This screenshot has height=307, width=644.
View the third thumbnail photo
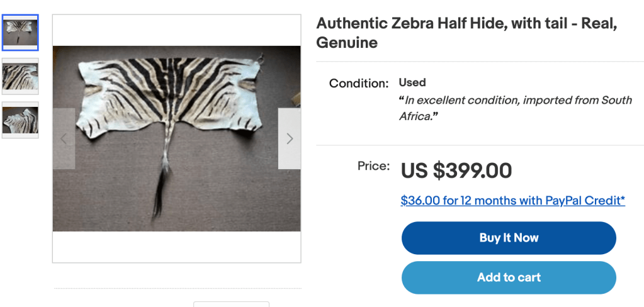[x=20, y=120]
